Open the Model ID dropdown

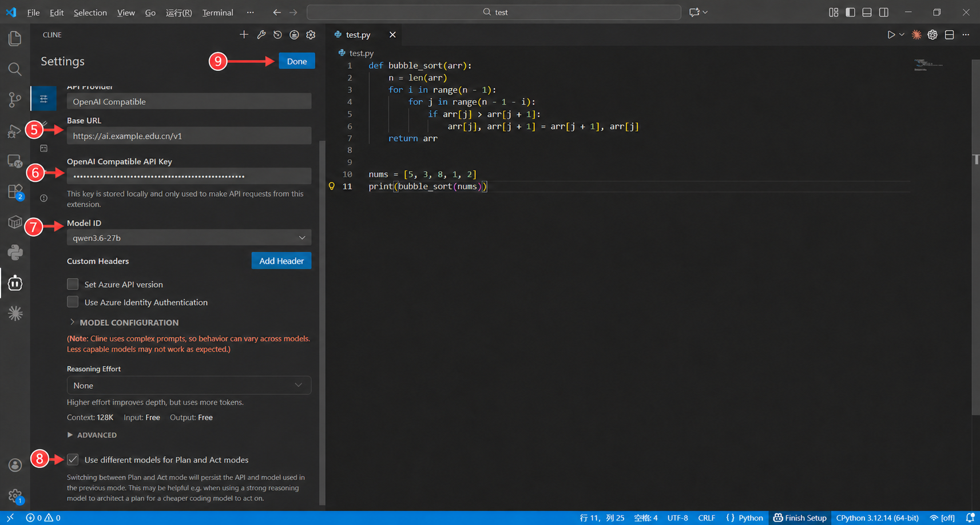(x=189, y=237)
